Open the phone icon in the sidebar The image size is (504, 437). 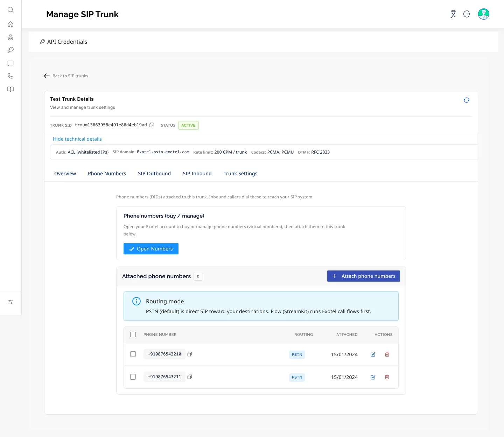point(10,76)
